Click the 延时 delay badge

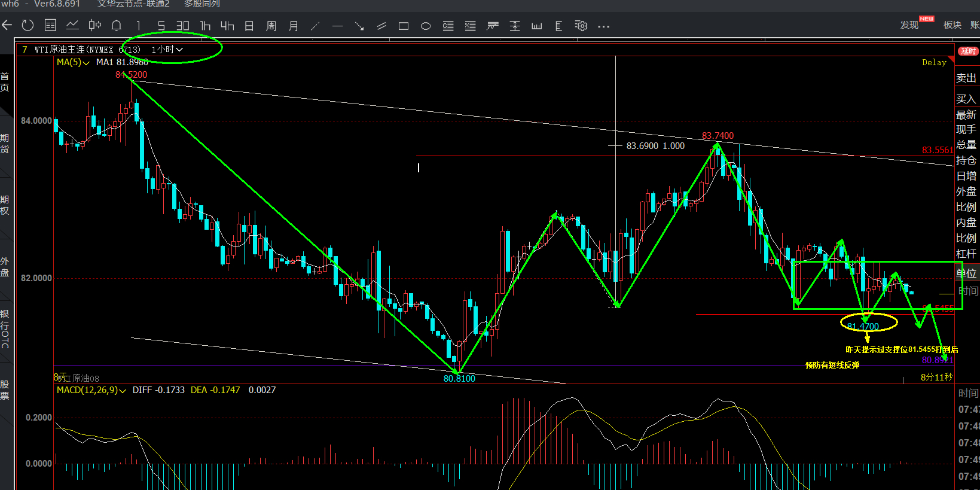[x=968, y=51]
